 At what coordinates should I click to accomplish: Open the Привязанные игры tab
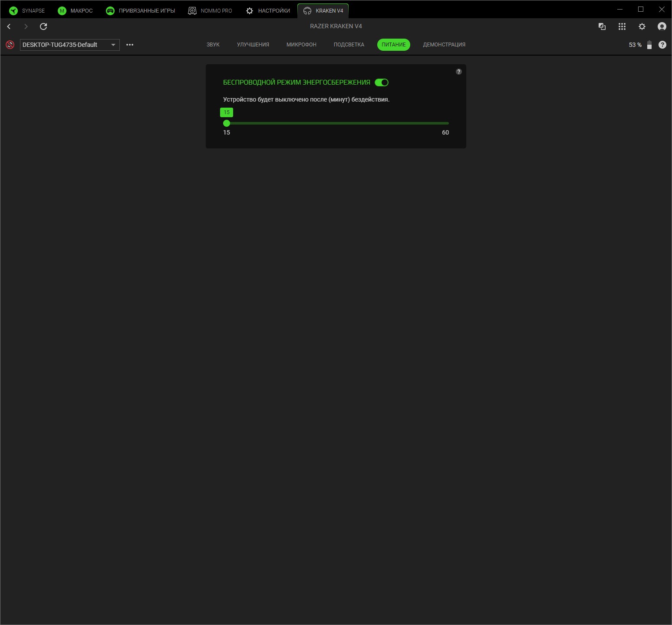[140, 10]
